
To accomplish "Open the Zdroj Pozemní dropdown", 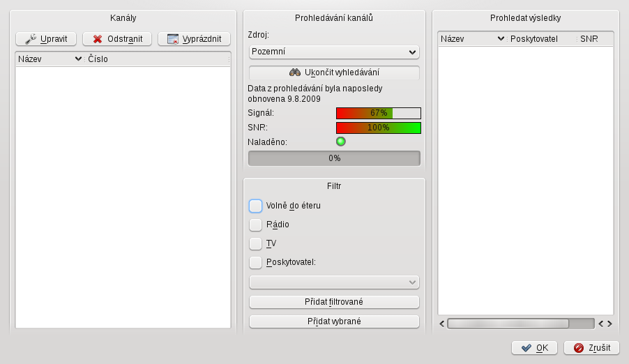I will [334, 52].
